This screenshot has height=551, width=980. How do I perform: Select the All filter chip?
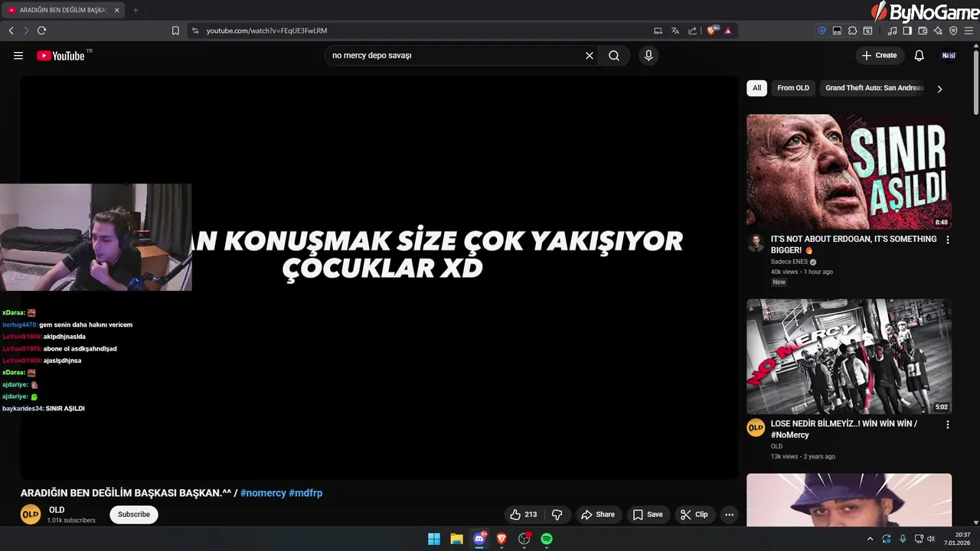click(x=756, y=88)
